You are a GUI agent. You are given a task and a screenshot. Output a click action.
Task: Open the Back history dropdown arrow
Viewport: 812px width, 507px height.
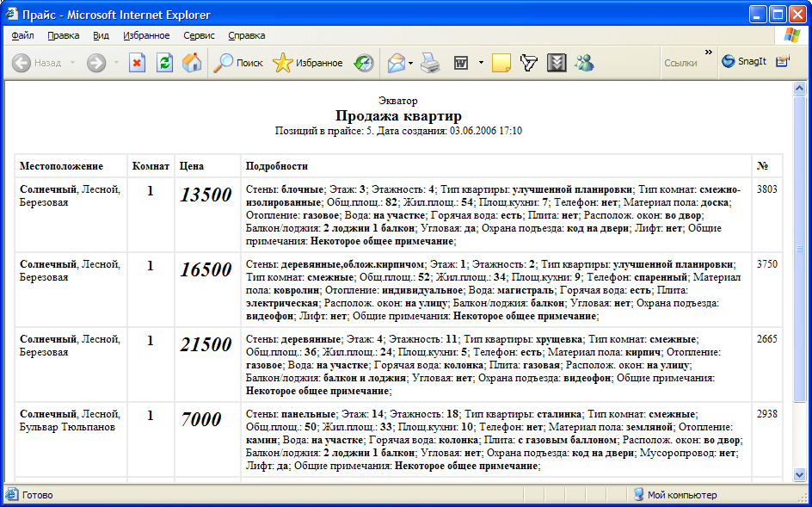(x=72, y=63)
